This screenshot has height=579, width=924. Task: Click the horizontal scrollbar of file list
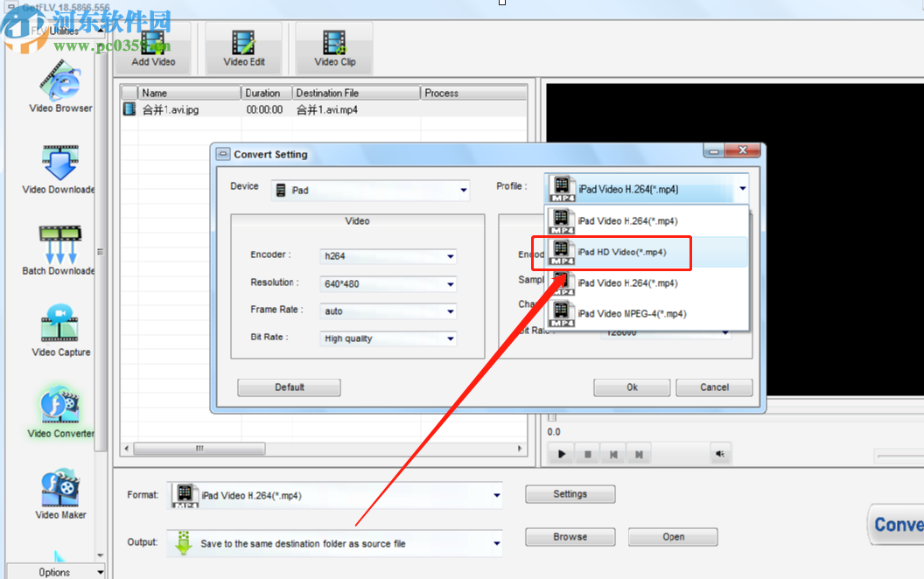[199, 449]
